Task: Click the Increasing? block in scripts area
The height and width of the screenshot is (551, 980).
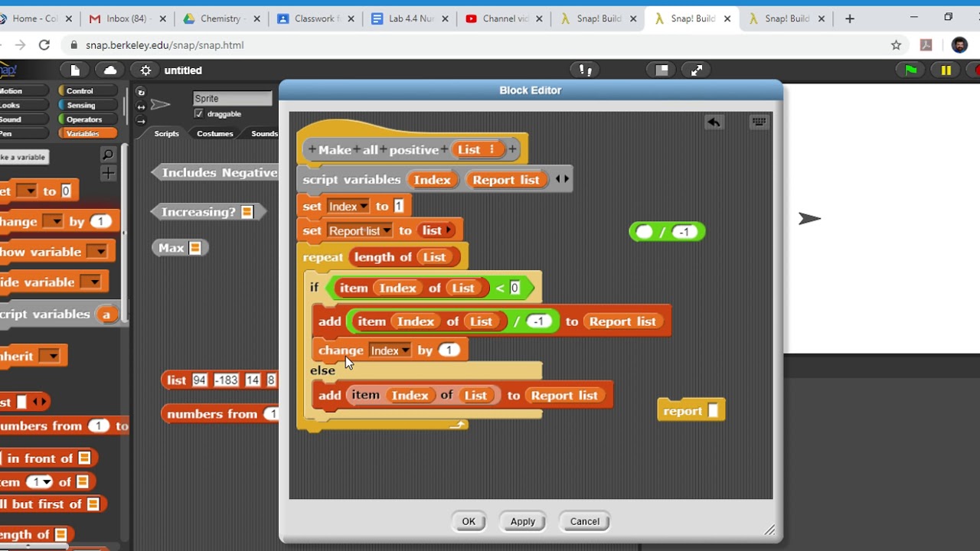Action: coord(208,212)
